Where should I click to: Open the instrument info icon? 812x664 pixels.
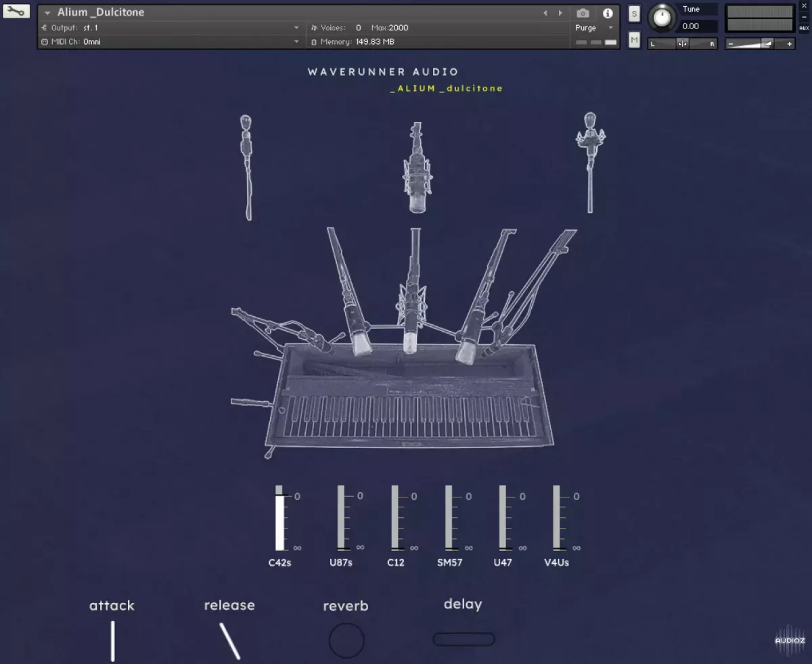pos(608,13)
